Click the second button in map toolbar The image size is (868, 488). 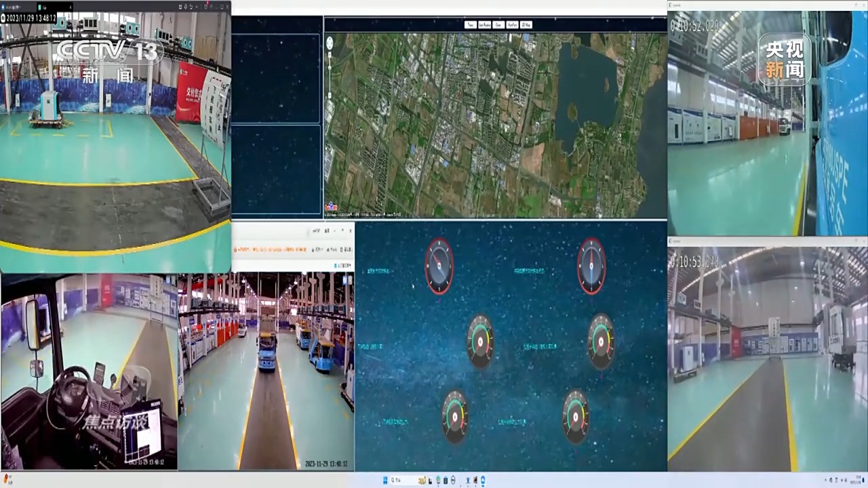tap(484, 25)
